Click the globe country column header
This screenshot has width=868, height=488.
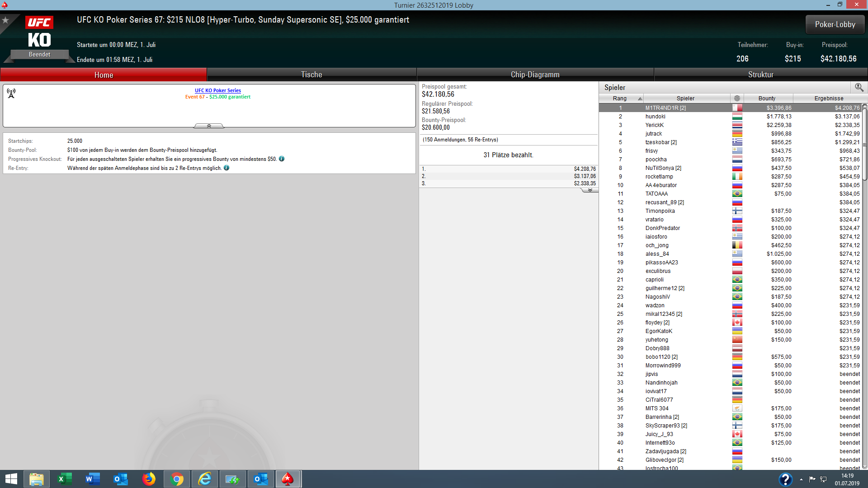pyautogui.click(x=737, y=99)
